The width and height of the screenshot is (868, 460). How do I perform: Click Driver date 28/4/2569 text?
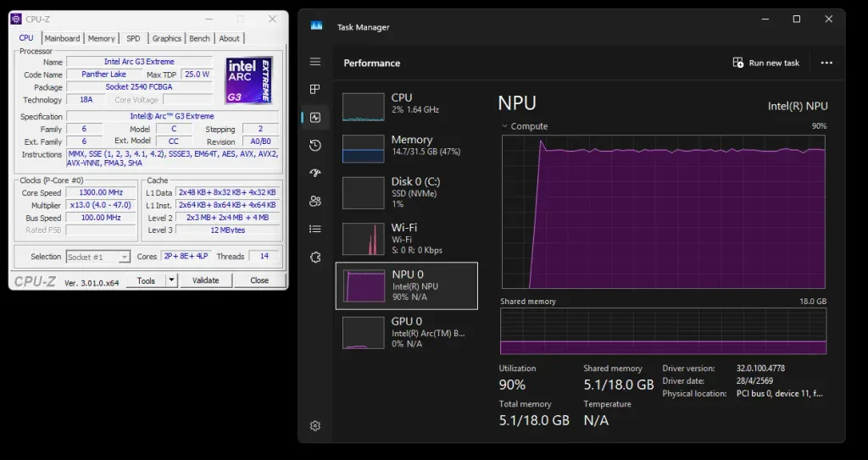point(754,381)
